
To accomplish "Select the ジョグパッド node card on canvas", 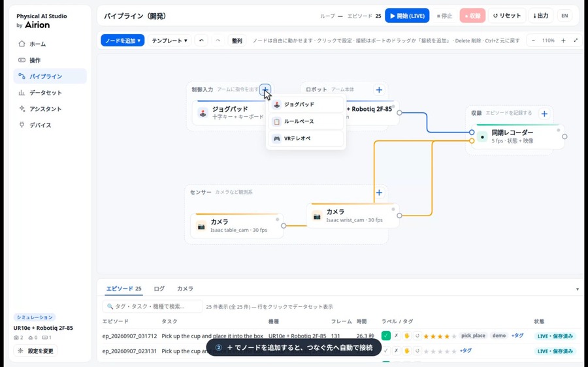I will click(x=230, y=112).
